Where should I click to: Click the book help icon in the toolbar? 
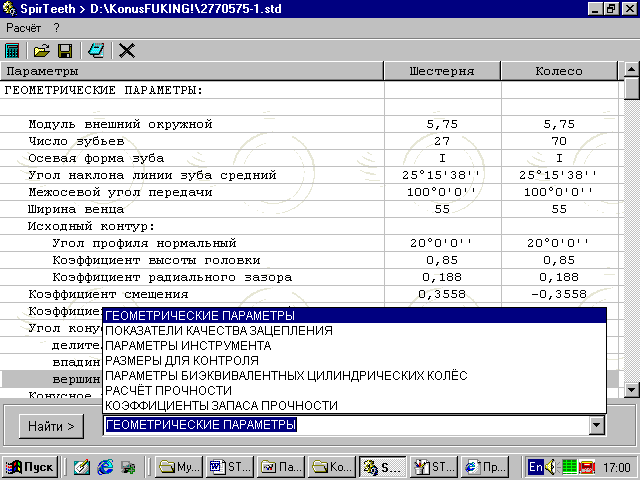click(96, 50)
